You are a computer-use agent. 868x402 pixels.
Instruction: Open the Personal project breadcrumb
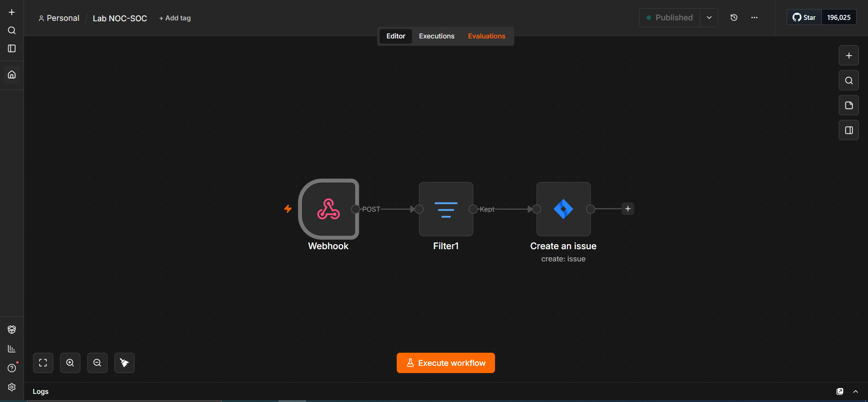click(59, 18)
